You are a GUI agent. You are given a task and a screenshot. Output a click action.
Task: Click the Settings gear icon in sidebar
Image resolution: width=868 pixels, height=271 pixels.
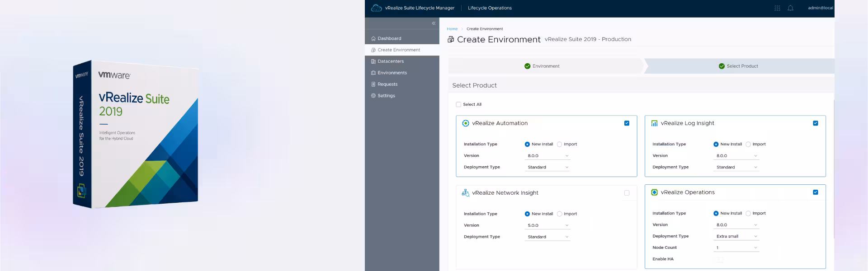point(373,96)
